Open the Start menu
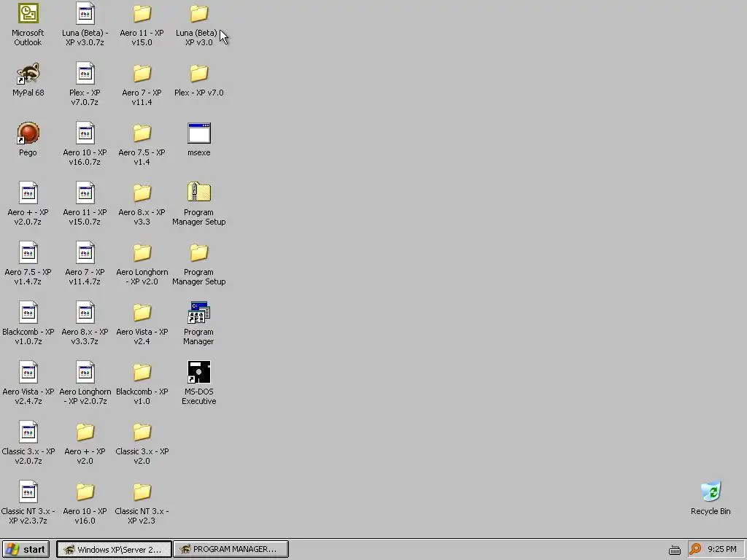The width and height of the screenshot is (747, 560). (26, 549)
